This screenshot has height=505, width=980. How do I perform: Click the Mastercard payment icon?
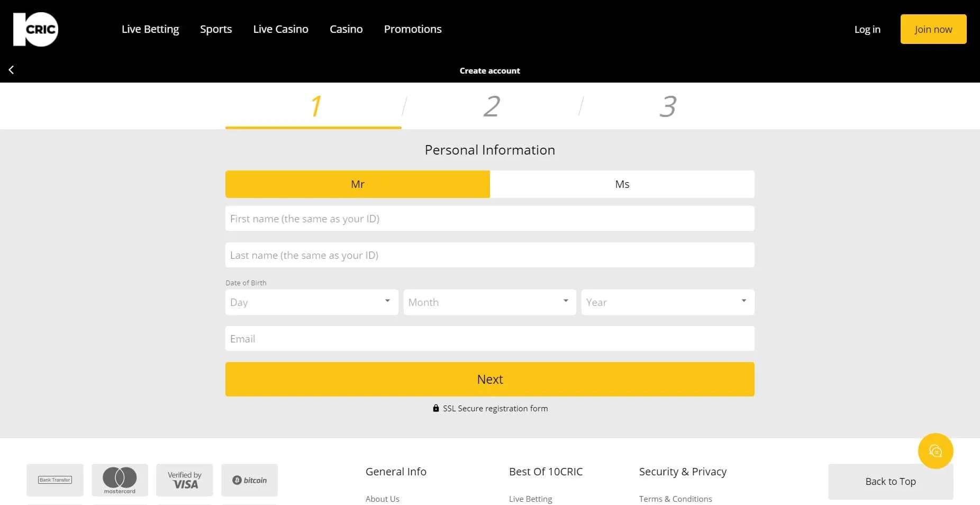[120, 480]
